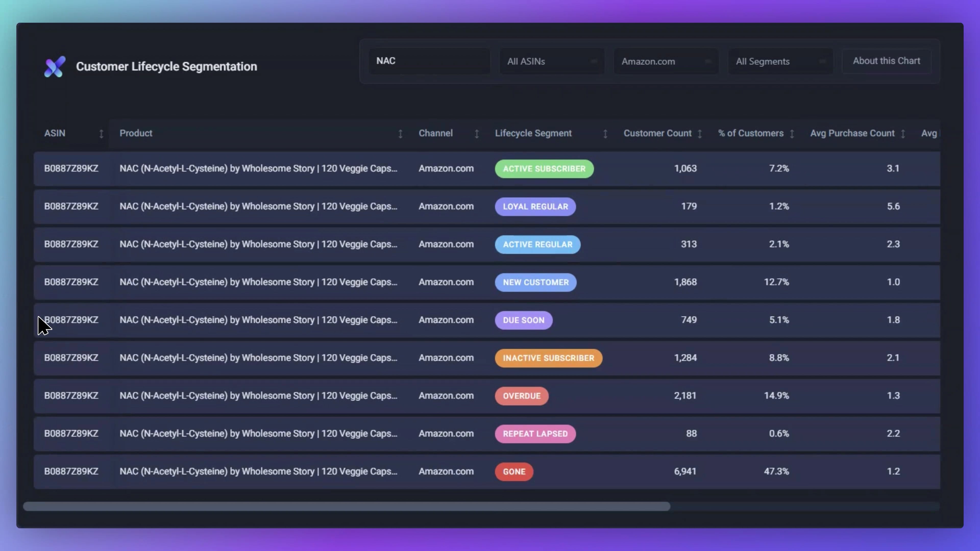Click the Channel column header

[436, 133]
